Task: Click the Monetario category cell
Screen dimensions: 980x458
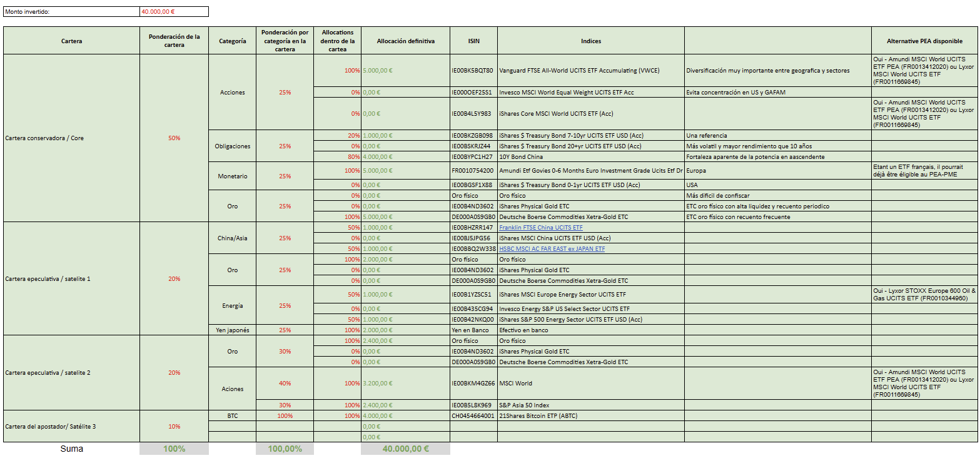Action: (232, 176)
